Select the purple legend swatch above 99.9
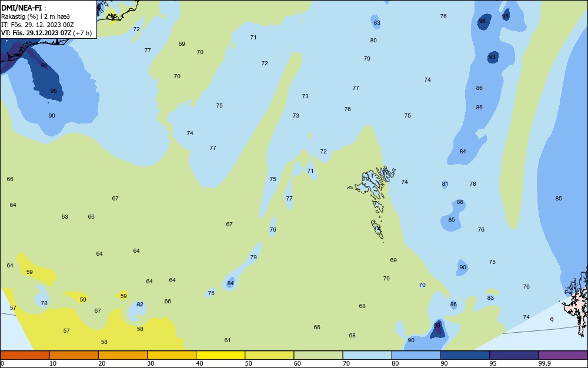 (563, 355)
